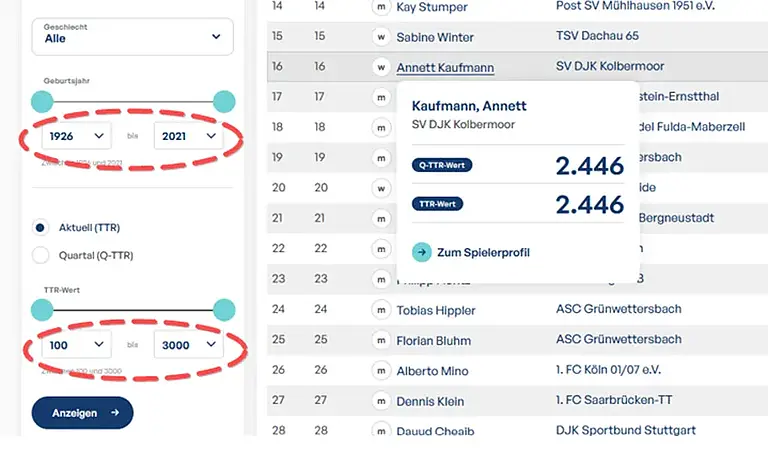Open the birth year start dropdown 1926
Viewport: 768px width, 452px height.
[x=76, y=136]
